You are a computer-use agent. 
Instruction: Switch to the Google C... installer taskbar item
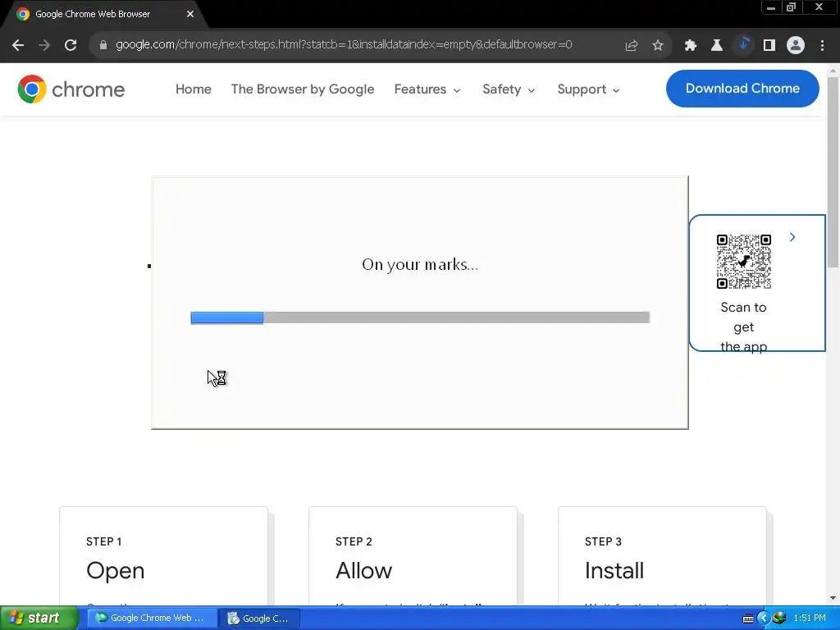coord(259,618)
